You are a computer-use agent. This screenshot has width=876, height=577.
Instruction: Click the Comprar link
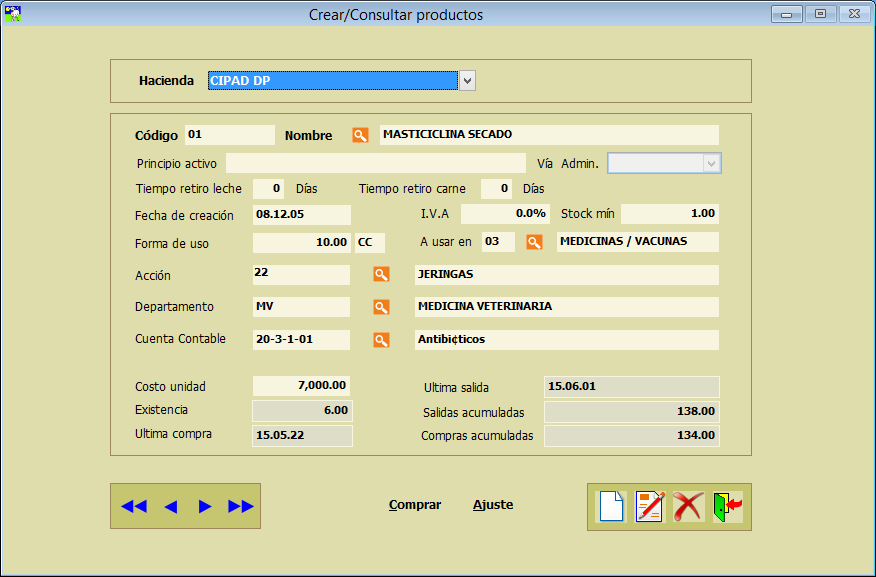pos(415,505)
